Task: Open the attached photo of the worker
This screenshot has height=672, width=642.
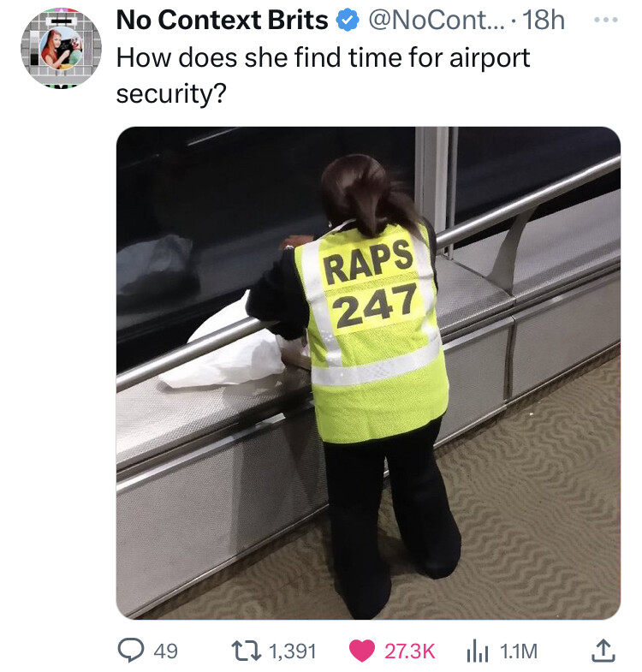Action: point(368,373)
